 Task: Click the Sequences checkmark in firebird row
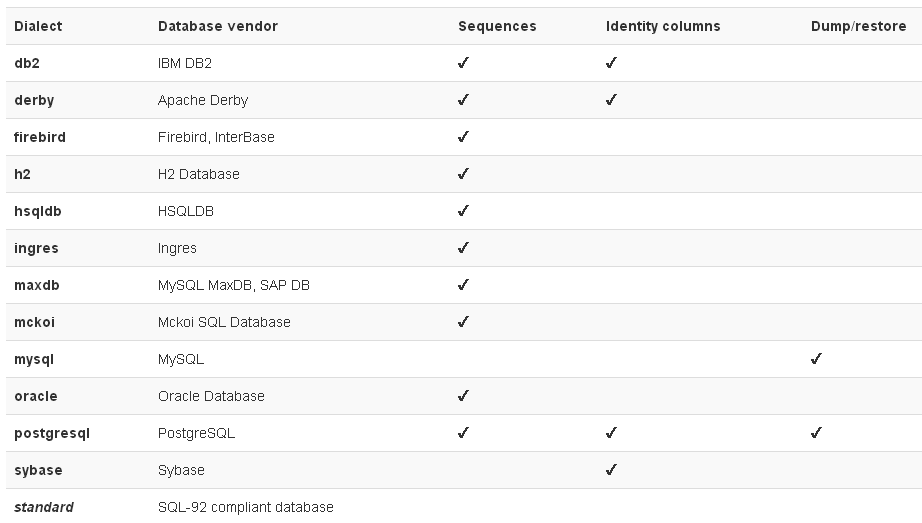463,137
